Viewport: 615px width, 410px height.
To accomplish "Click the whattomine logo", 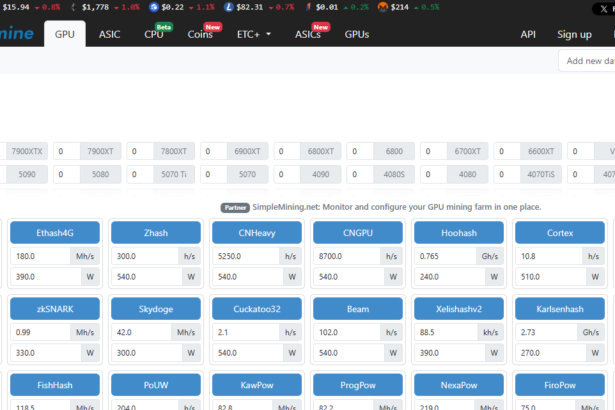I will (x=16, y=33).
